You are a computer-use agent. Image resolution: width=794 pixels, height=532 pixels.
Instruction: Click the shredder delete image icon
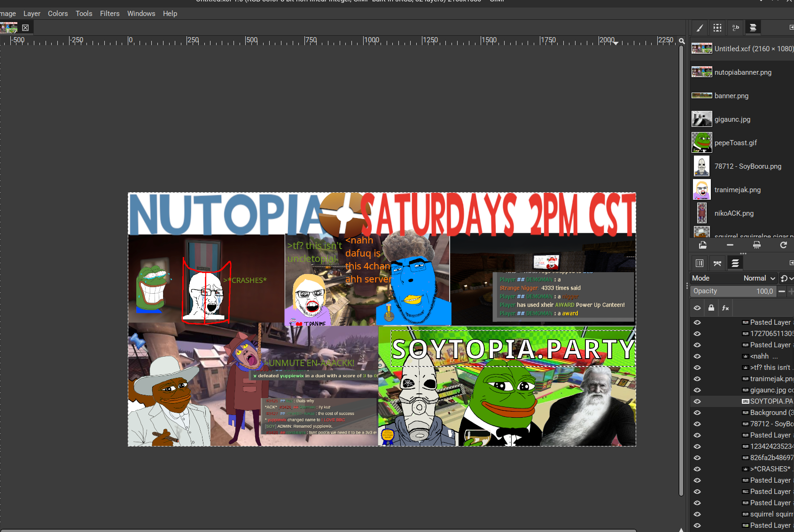tap(756, 245)
